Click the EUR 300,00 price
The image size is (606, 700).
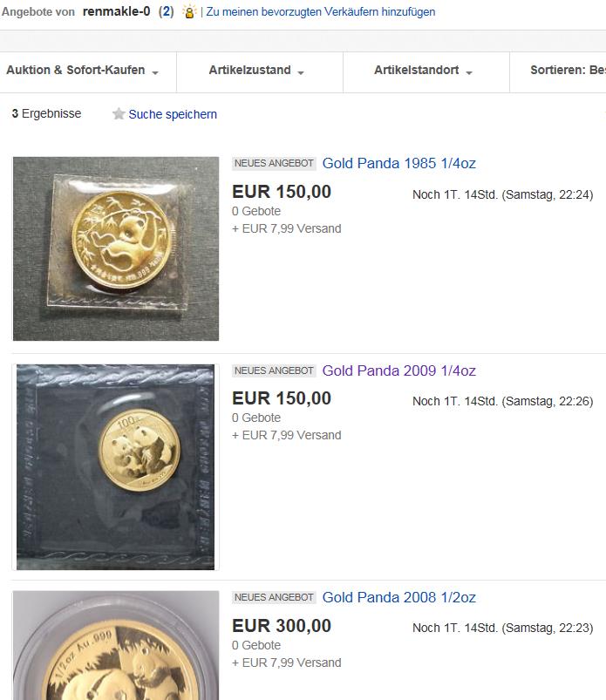click(282, 625)
